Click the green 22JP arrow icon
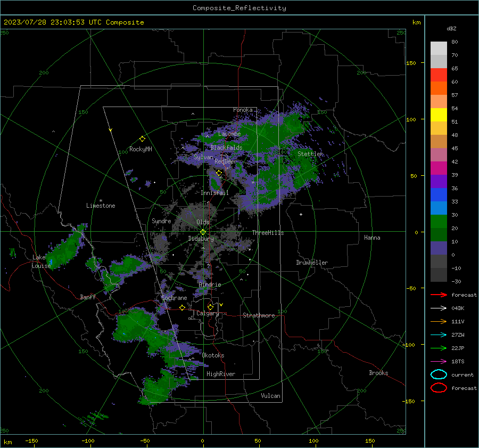The image size is (479, 448). [439, 348]
